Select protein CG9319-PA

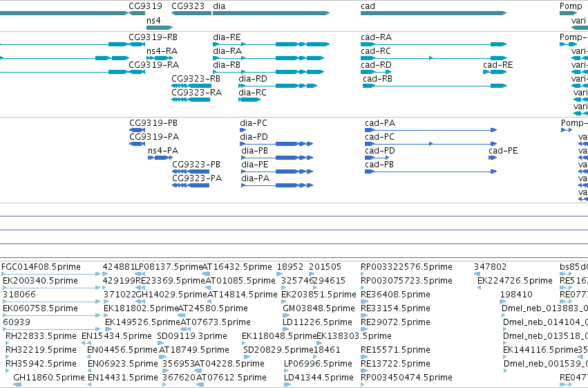(137, 144)
